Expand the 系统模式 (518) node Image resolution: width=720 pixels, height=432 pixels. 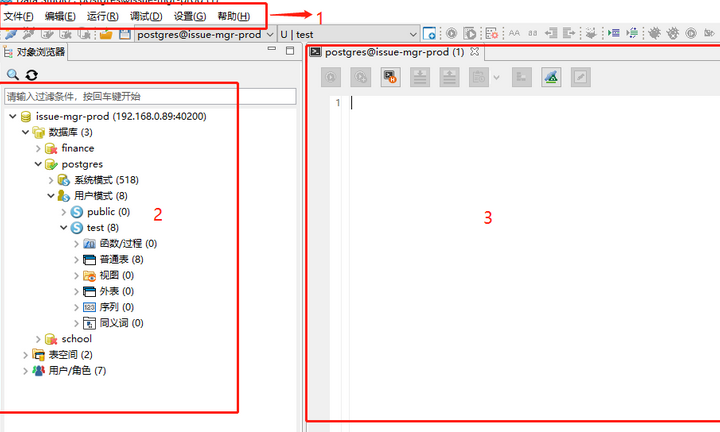point(51,180)
